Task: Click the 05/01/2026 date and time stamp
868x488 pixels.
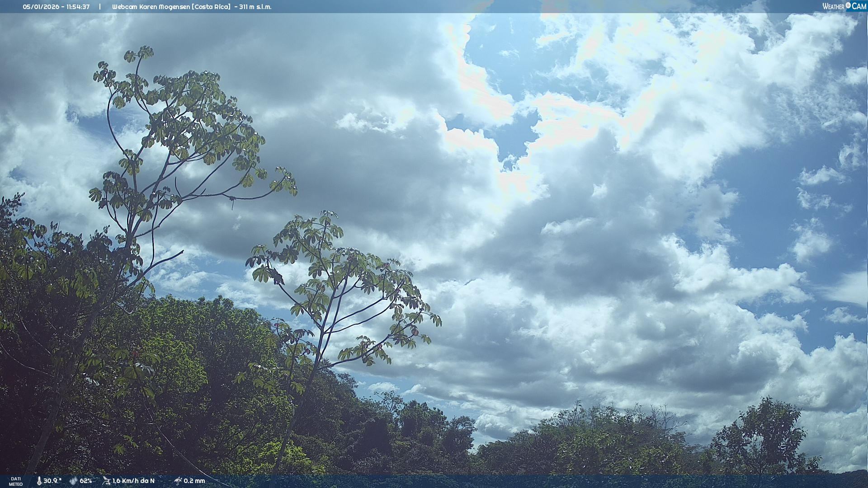Action: (56, 7)
